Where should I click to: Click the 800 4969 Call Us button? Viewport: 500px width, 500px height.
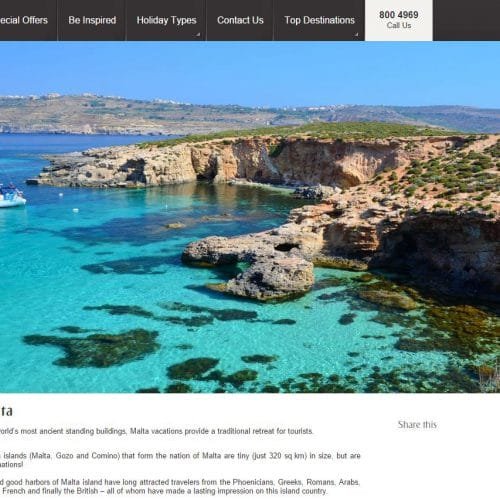click(x=399, y=20)
